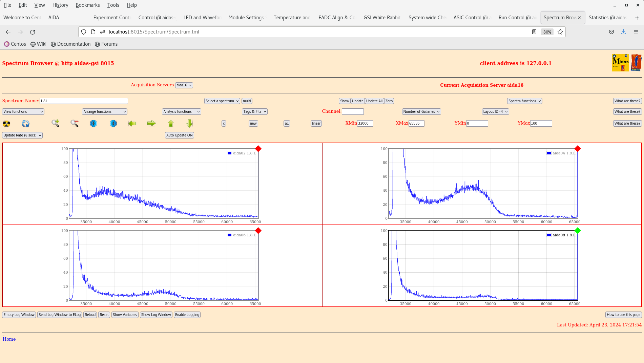The width and height of the screenshot is (644, 363).
Task: Click the yellow radiation hazard icon
Action: coord(6,124)
